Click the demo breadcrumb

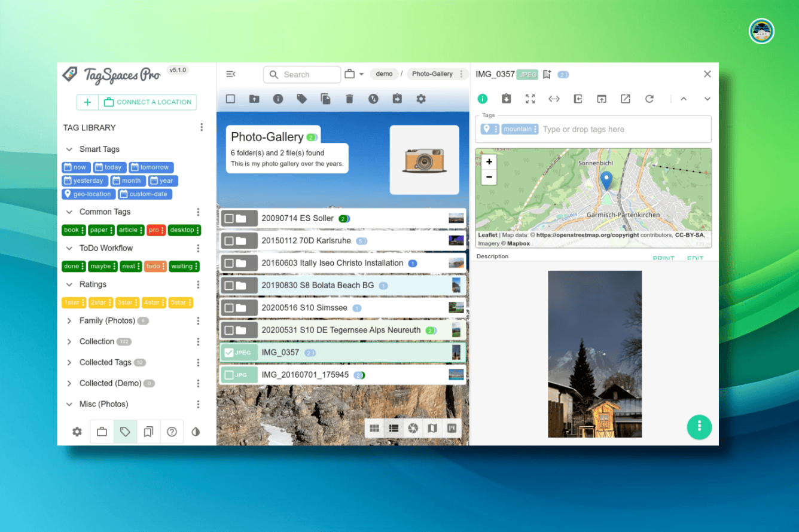(x=384, y=74)
